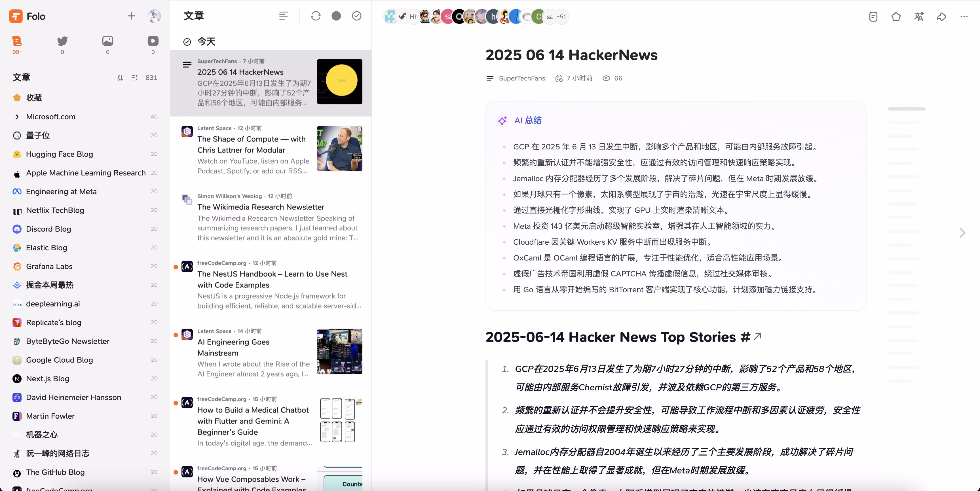The width and height of the screenshot is (980, 491).
Task: Change the article list layout icon
Action: tap(284, 16)
